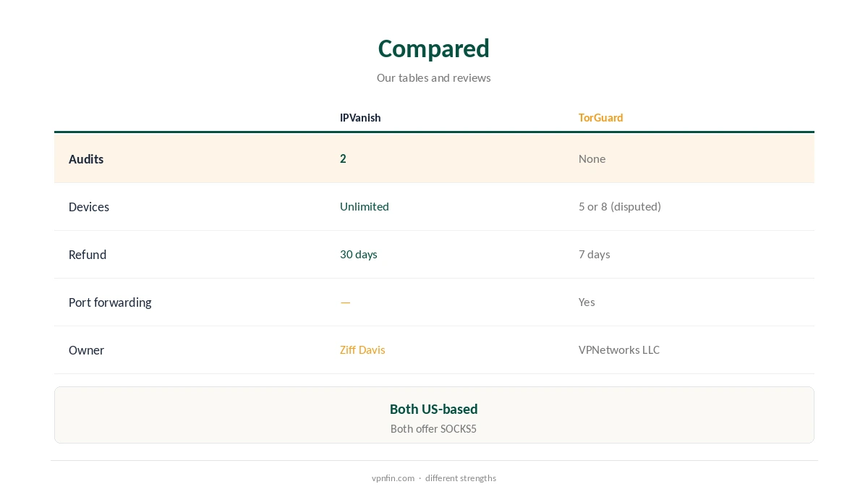Select the Refund row label

point(88,255)
